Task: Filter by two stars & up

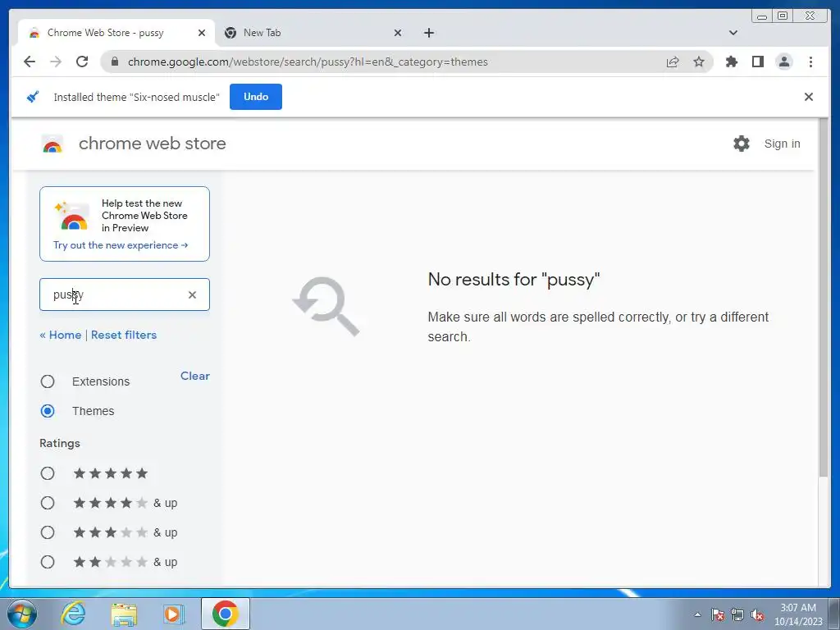Action: [x=48, y=562]
